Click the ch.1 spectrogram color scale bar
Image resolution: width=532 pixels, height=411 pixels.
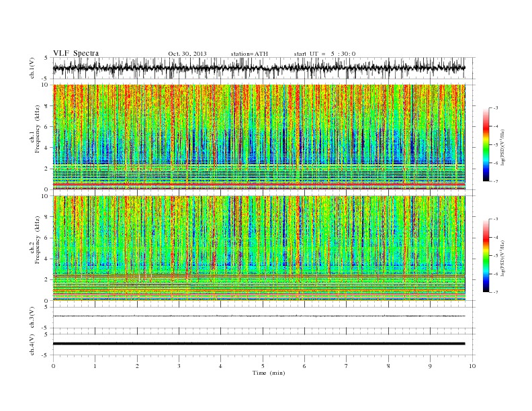pos(486,144)
